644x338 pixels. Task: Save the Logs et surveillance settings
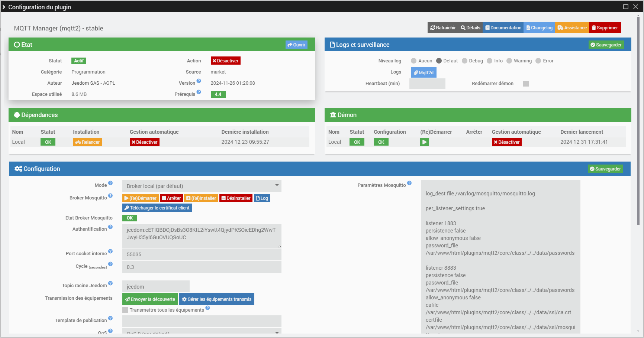pos(606,45)
